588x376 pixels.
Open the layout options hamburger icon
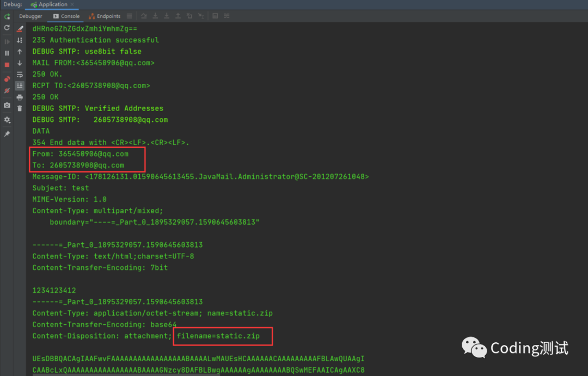[130, 16]
